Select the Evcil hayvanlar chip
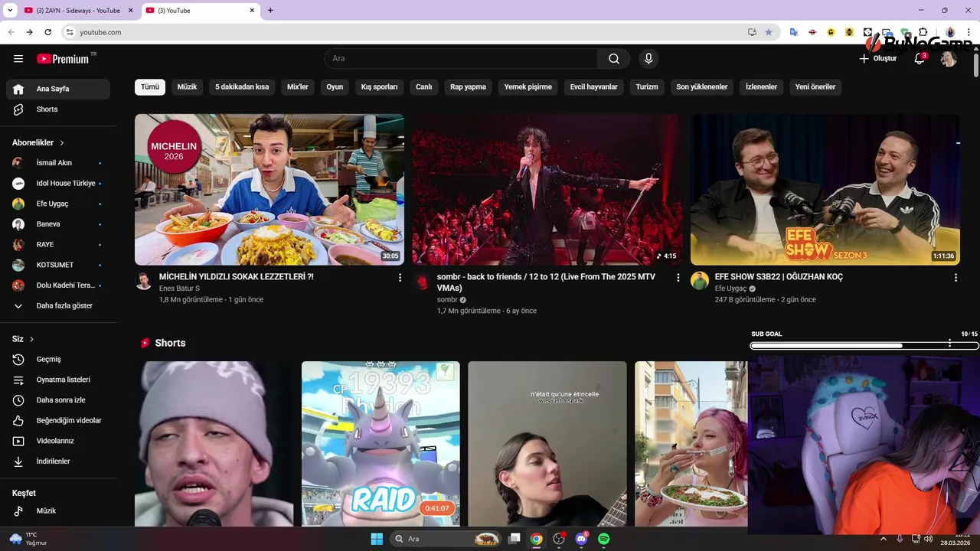 [594, 87]
